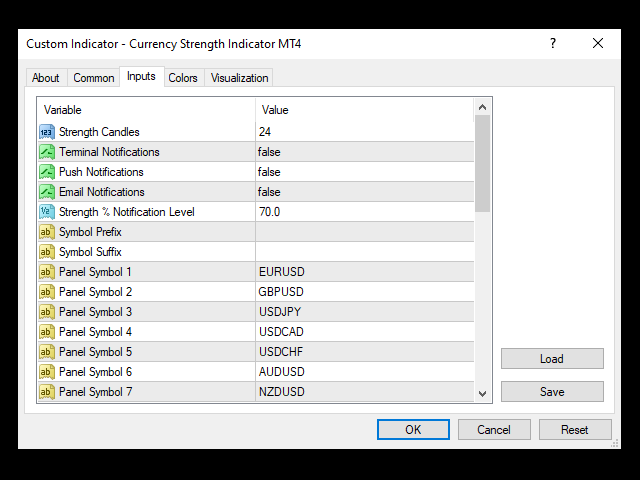The image size is (640, 480).
Task: Go to the Colors tab
Action: [x=183, y=78]
